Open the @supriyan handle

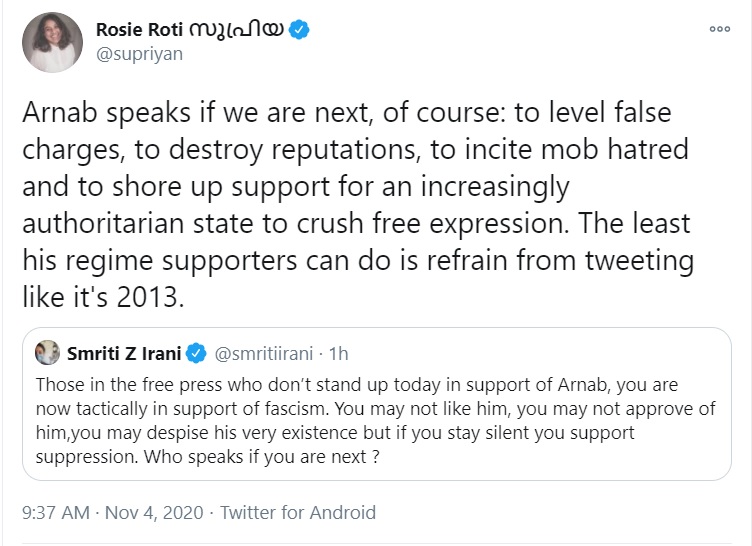click(x=140, y=54)
